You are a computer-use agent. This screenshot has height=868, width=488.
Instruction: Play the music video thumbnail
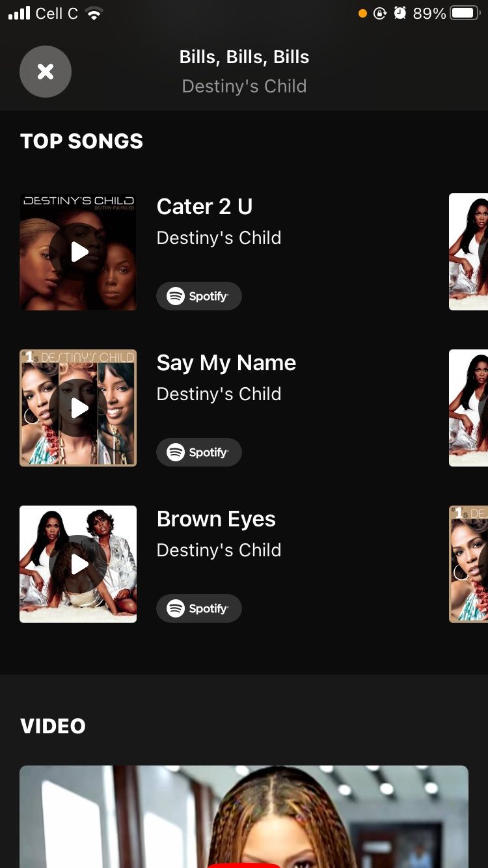(x=244, y=817)
